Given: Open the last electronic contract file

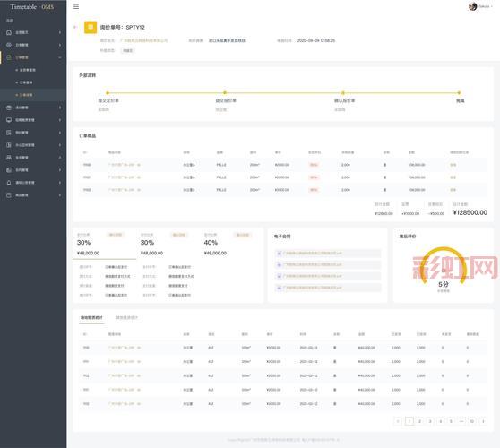Looking at the screenshot, I should pos(327,288).
